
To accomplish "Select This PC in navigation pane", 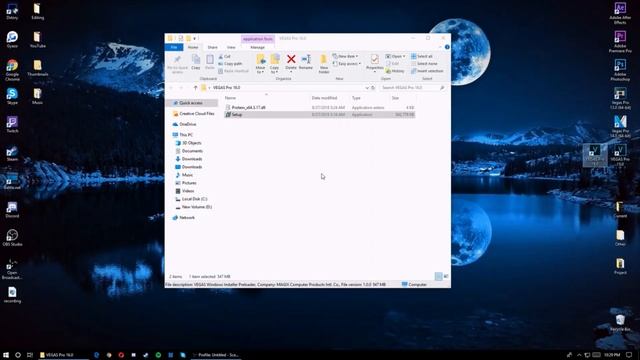I will (x=186, y=135).
